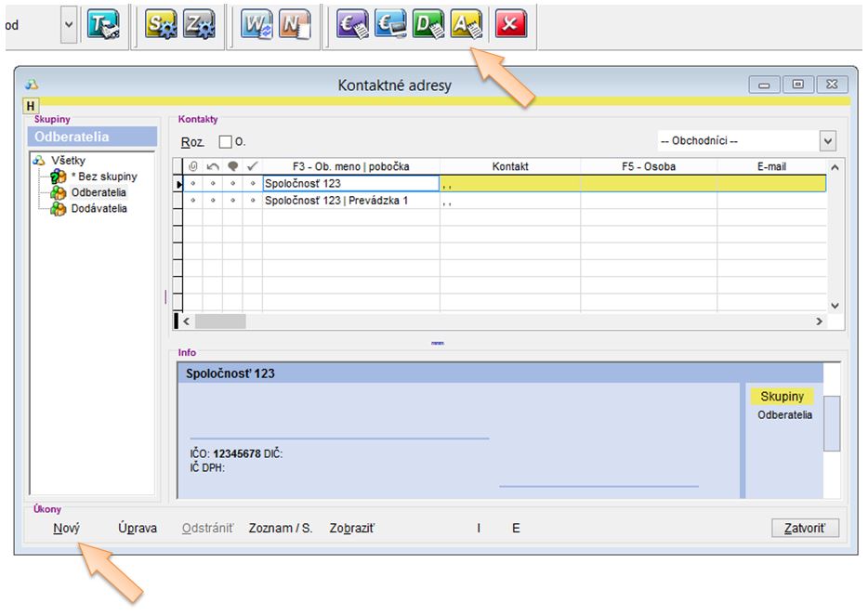Image resolution: width=868 pixels, height=616 pixels.
Task: Click the 'Kontakt' column header
Action: tap(510, 166)
